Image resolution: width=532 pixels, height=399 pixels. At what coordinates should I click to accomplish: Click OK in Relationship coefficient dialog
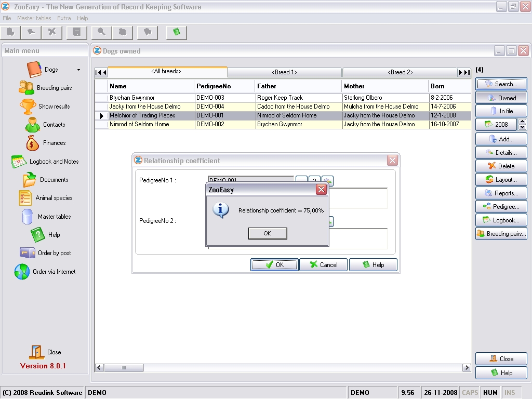pyautogui.click(x=274, y=265)
